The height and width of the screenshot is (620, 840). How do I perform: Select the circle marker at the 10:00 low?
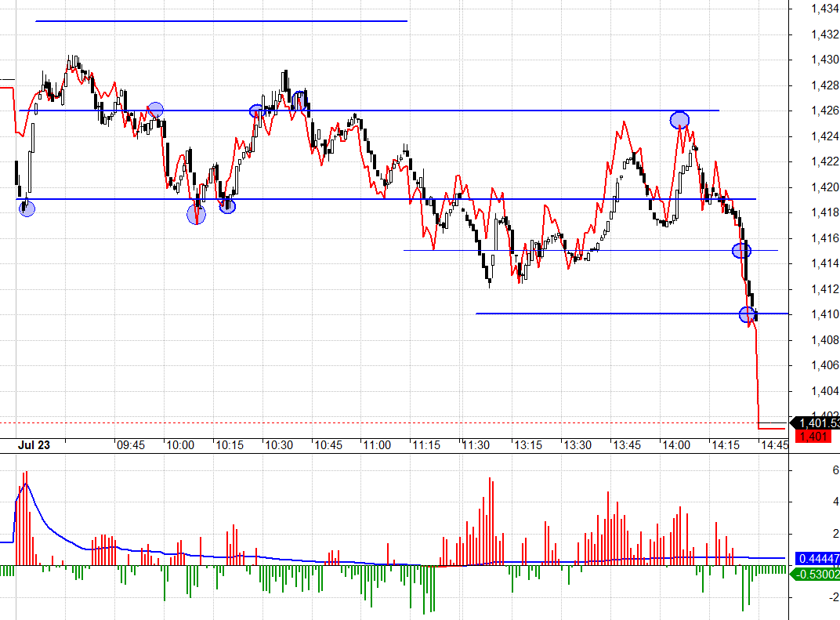coord(196,214)
